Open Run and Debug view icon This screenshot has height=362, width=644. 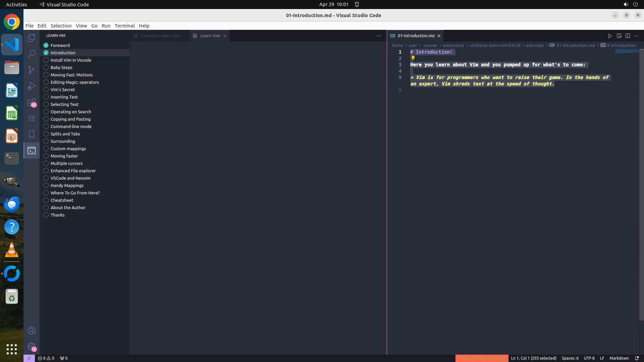[x=32, y=86]
